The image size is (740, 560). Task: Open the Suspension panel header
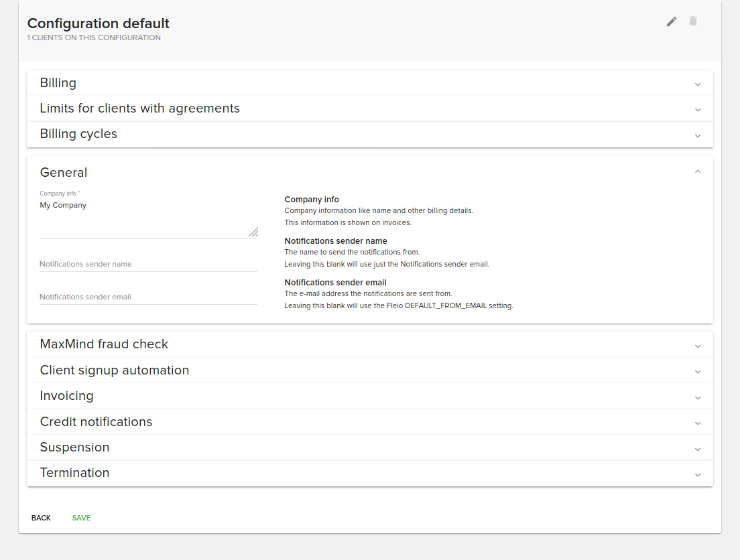[369, 447]
